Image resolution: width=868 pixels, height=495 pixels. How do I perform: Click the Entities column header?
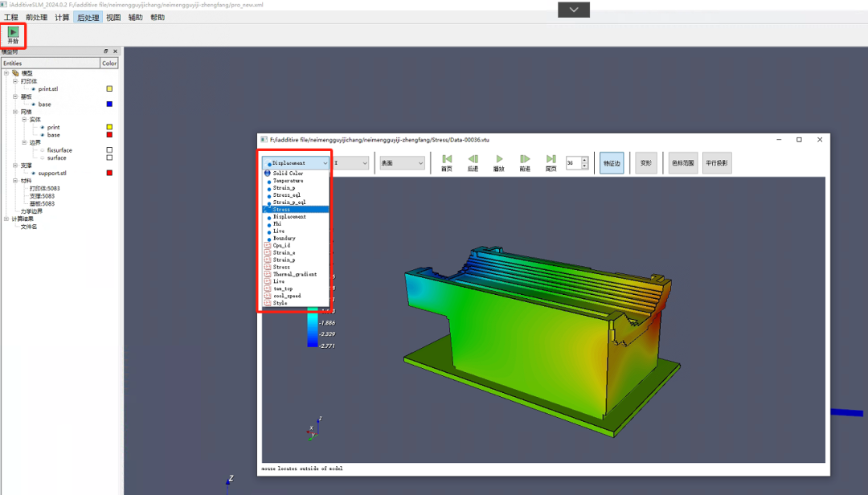[x=51, y=63]
